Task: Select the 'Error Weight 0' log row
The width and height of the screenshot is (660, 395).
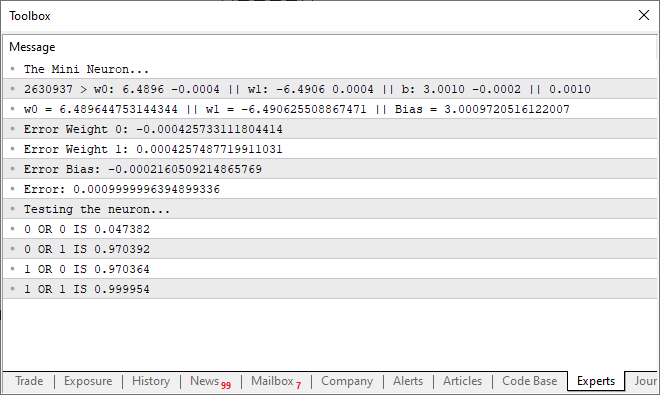Action: (x=330, y=129)
